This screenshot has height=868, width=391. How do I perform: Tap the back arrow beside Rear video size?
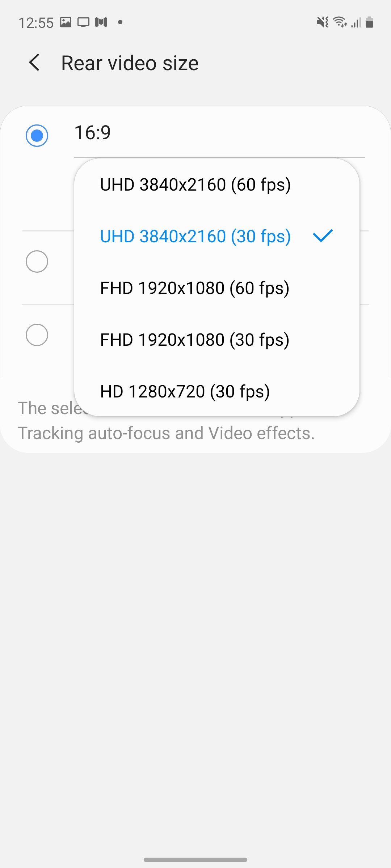[x=34, y=63]
